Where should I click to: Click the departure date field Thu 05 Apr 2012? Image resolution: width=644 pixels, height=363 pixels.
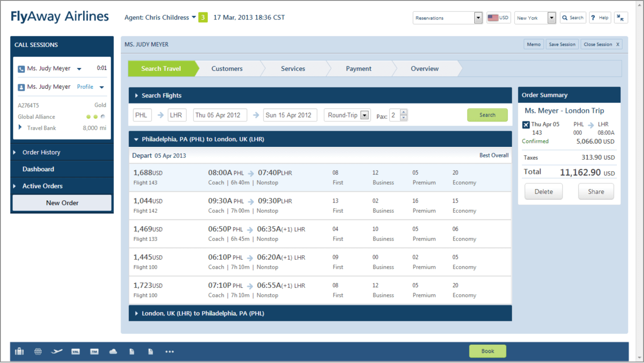(x=220, y=115)
